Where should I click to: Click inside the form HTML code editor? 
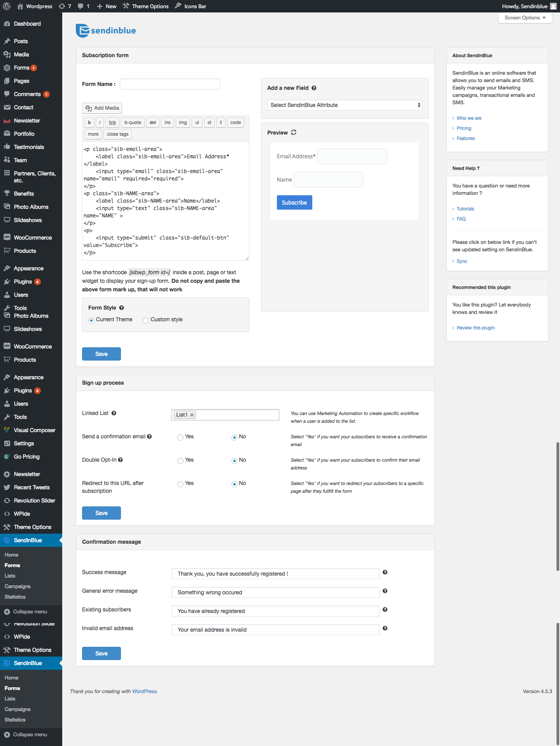[166, 201]
